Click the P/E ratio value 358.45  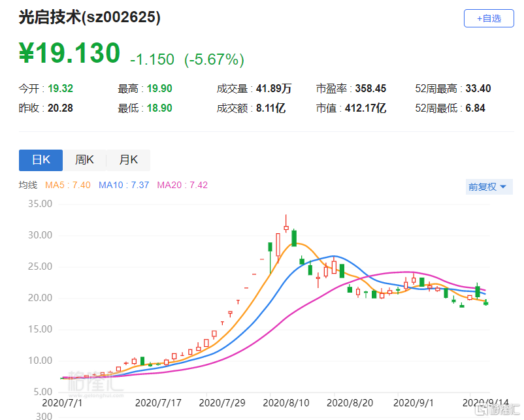pos(370,89)
